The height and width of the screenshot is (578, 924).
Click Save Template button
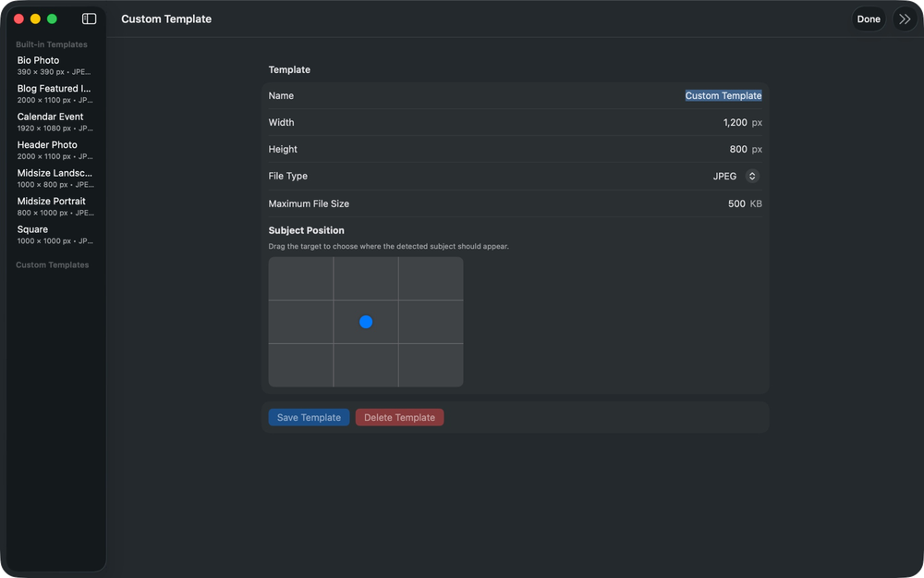click(309, 417)
